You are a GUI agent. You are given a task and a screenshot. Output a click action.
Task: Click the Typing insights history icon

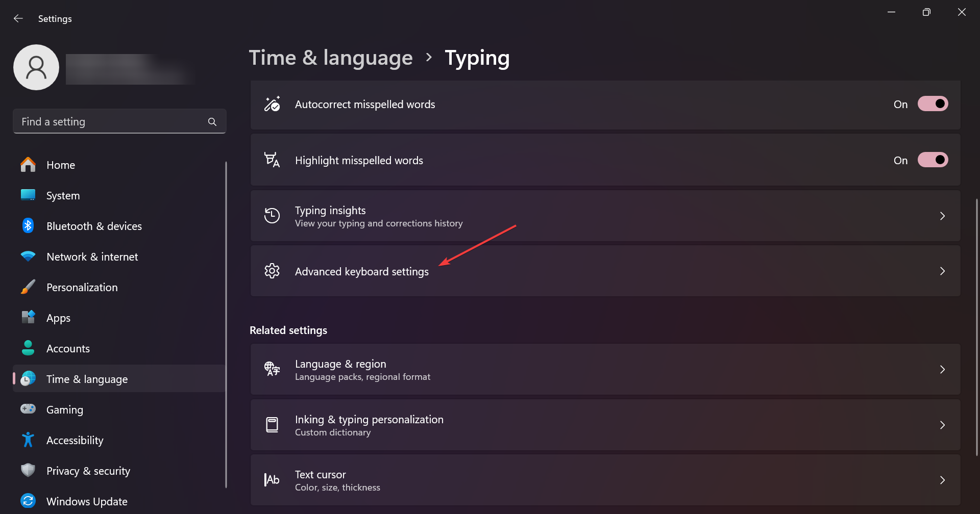click(x=272, y=216)
